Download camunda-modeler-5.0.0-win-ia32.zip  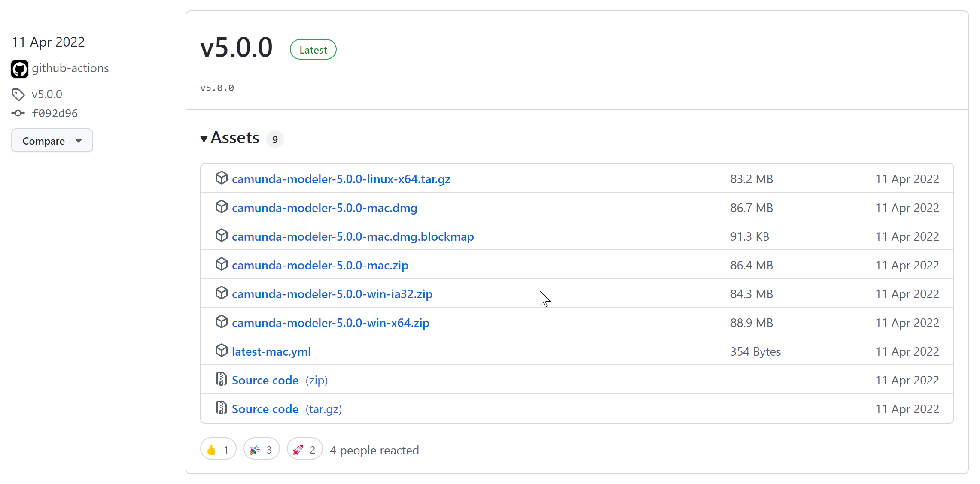click(332, 294)
